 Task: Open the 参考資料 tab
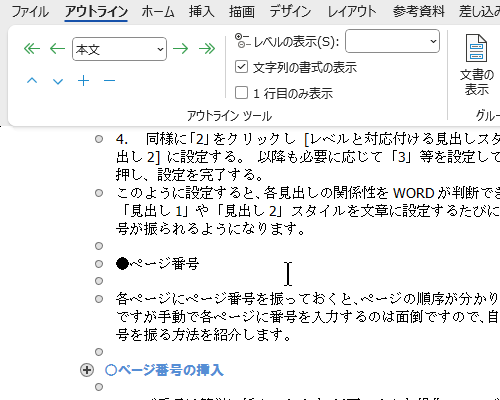pos(419,12)
